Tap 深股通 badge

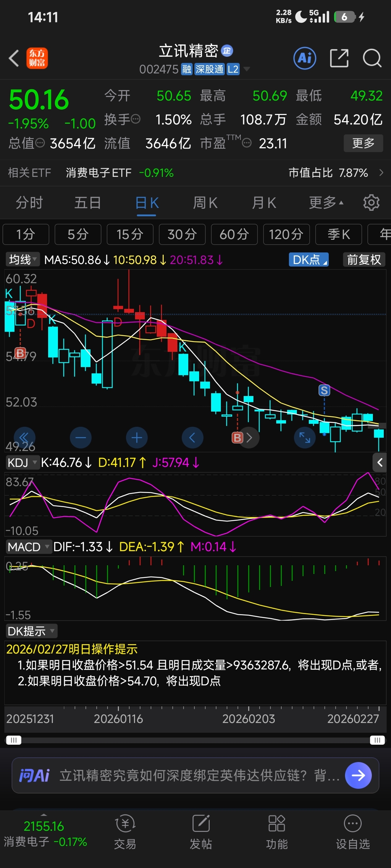pos(209,69)
